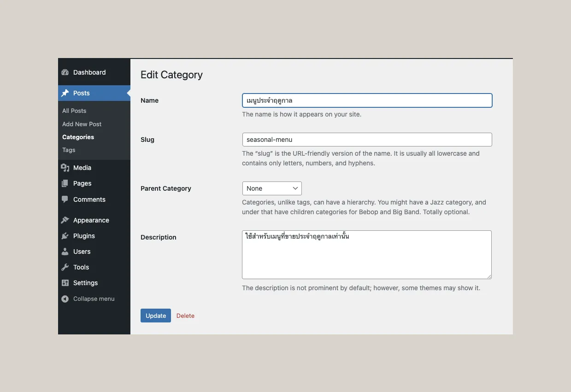Click the Settings sliders icon
The image size is (571, 392).
pyautogui.click(x=65, y=283)
